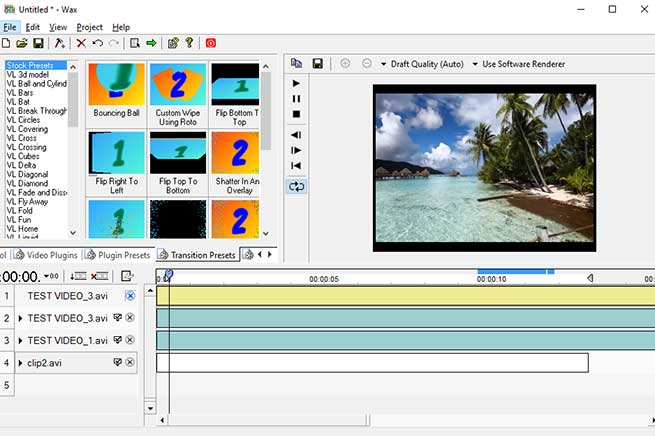
Task: Expand the TEST VIDEO_1.avi track
Action: click(x=20, y=340)
